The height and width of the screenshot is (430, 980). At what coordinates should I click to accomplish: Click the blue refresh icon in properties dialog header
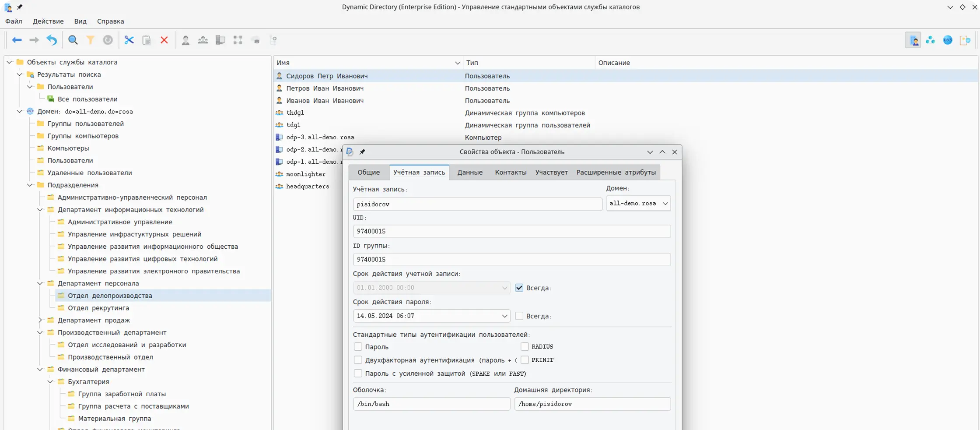(350, 152)
